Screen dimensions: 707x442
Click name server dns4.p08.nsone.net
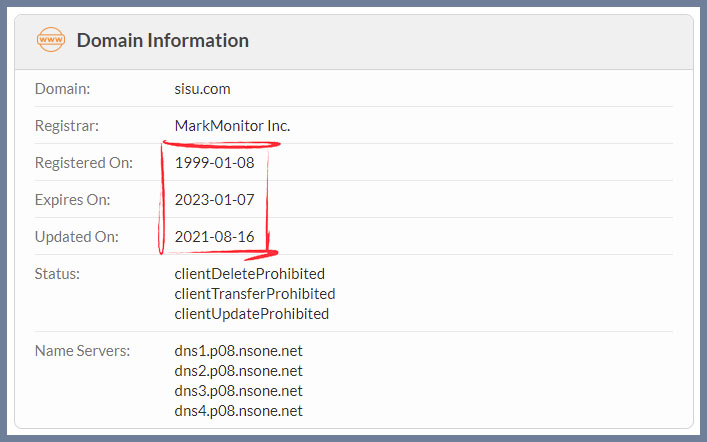(x=238, y=411)
